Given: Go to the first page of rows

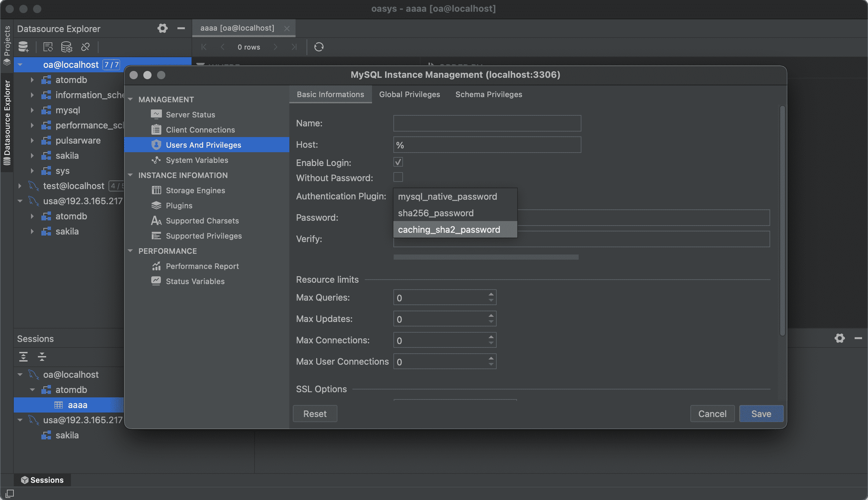Looking at the screenshot, I should (204, 47).
